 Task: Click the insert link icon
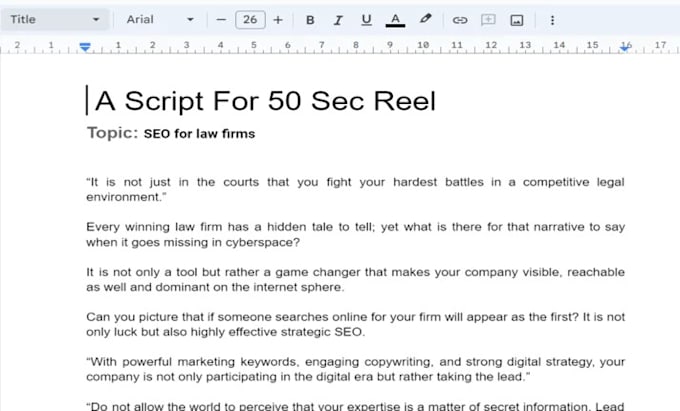point(460,19)
